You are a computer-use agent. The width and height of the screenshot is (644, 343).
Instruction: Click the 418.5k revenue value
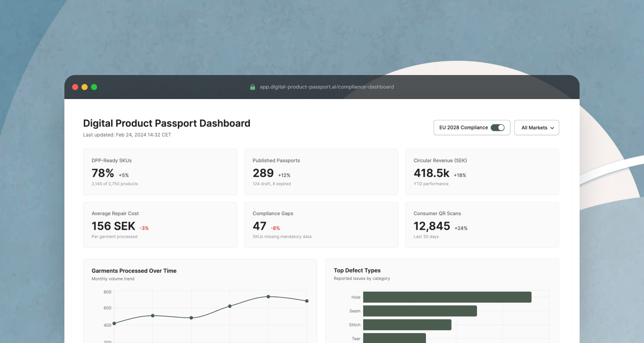pyautogui.click(x=431, y=173)
